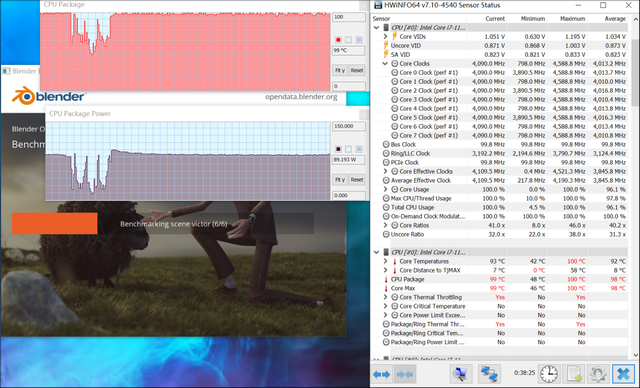Click Reset button in CPU Package graph
640x388 pixels.
pyautogui.click(x=357, y=70)
